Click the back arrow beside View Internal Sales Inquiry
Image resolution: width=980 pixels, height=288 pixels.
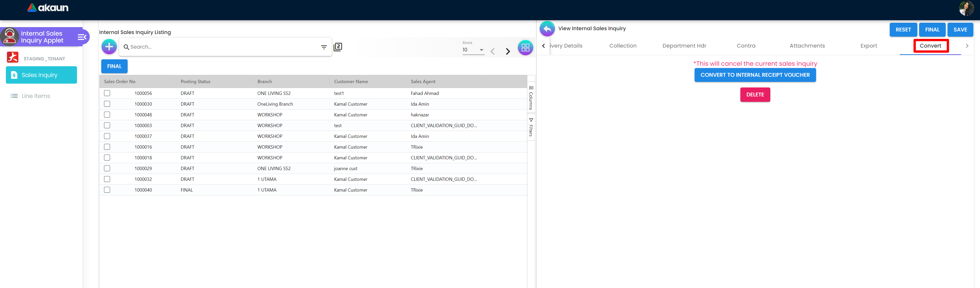click(x=547, y=29)
